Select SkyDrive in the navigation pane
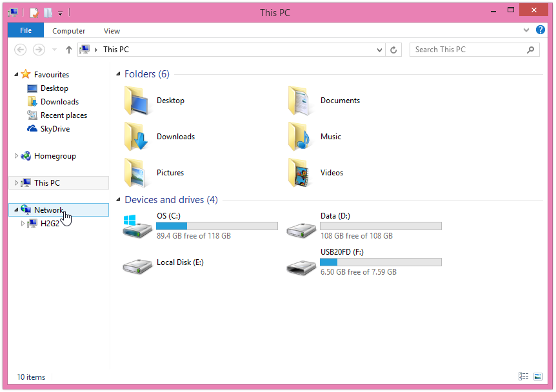The image size is (556, 392). click(55, 129)
